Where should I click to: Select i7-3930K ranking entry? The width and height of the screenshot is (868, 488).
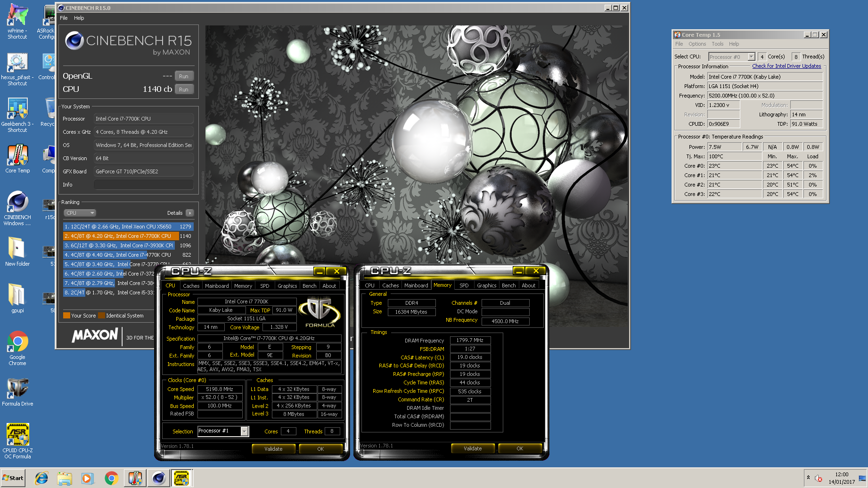pos(127,245)
